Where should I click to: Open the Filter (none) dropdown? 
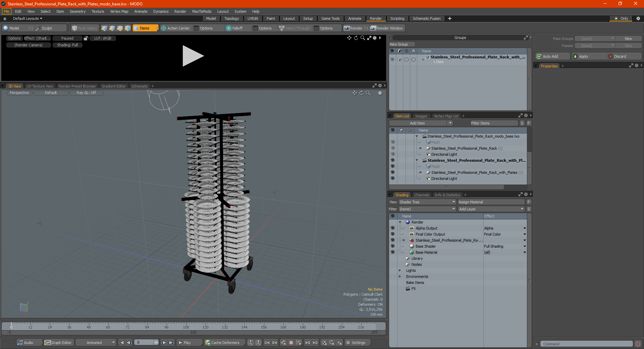tap(427, 209)
